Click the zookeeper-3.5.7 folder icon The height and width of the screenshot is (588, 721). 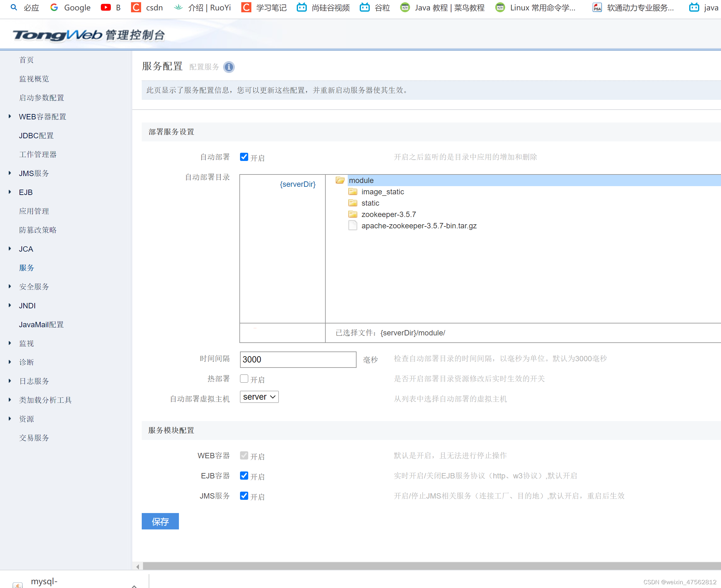pyautogui.click(x=352, y=214)
